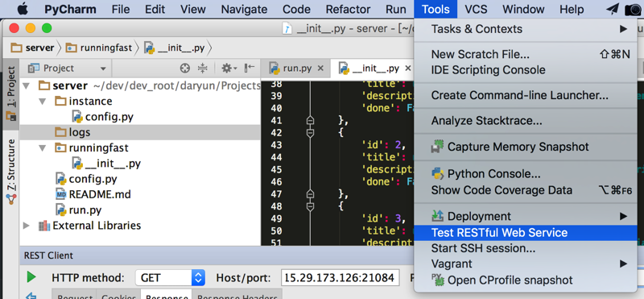Toggle the 1: Project side tool window

click(10, 93)
